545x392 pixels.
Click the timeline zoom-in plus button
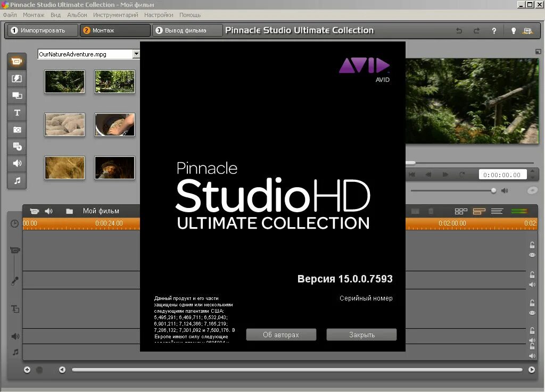[x=27, y=370]
